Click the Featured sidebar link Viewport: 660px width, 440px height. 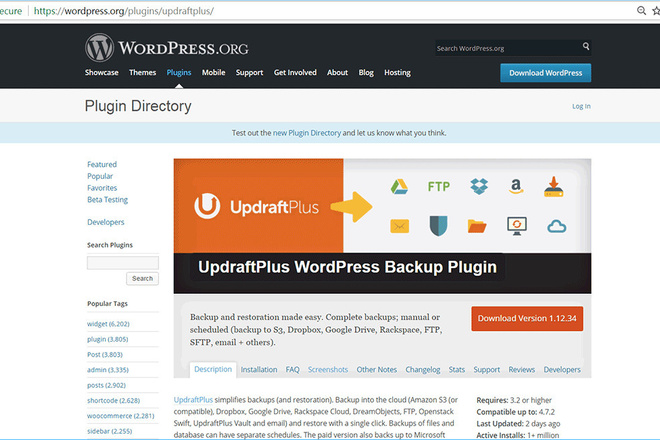pyautogui.click(x=102, y=164)
